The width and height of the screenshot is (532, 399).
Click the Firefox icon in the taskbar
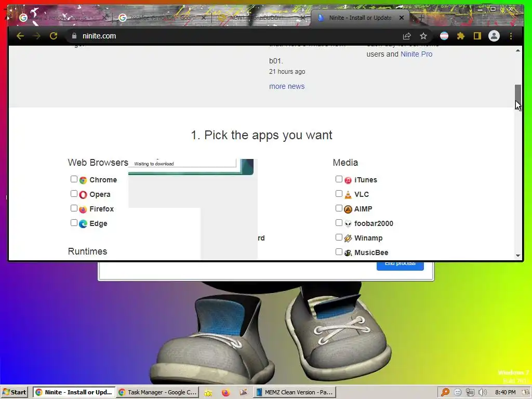pyautogui.click(x=225, y=393)
